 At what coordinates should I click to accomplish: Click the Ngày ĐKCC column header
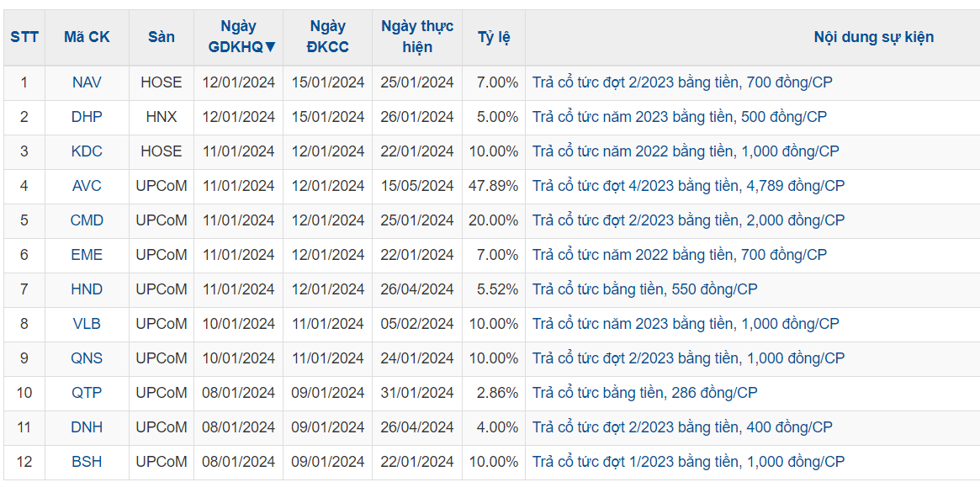point(327,37)
